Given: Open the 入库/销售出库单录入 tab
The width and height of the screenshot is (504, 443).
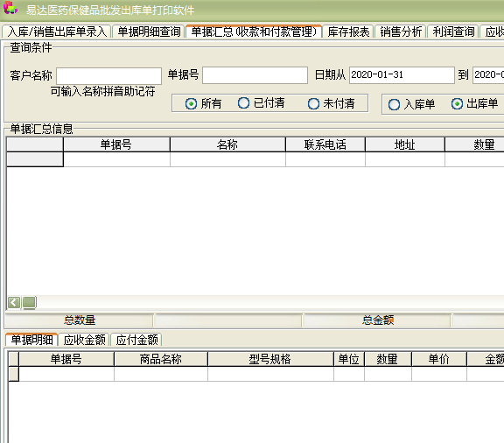Looking at the screenshot, I should tap(57, 32).
